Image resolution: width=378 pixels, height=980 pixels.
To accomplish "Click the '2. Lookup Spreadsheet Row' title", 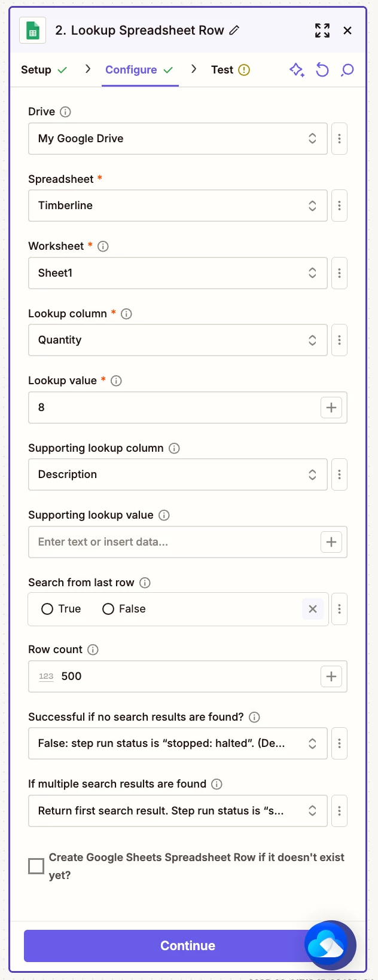I will point(139,30).
